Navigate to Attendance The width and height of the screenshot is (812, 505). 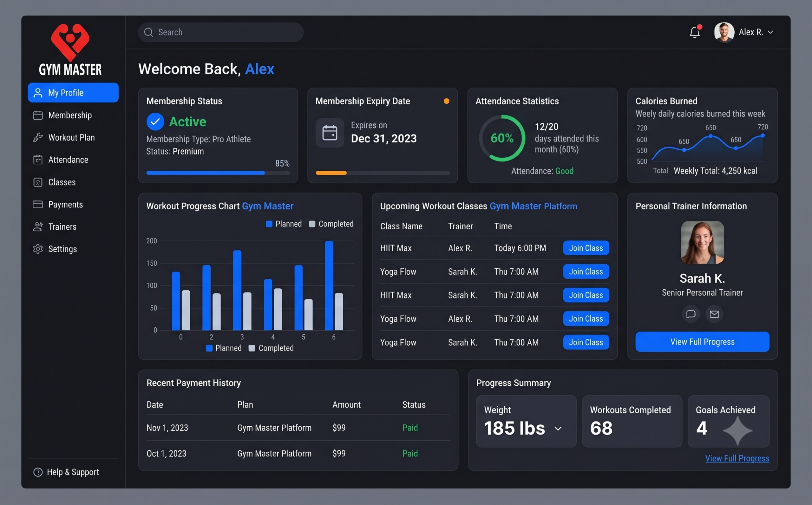(x=73, y=160)
